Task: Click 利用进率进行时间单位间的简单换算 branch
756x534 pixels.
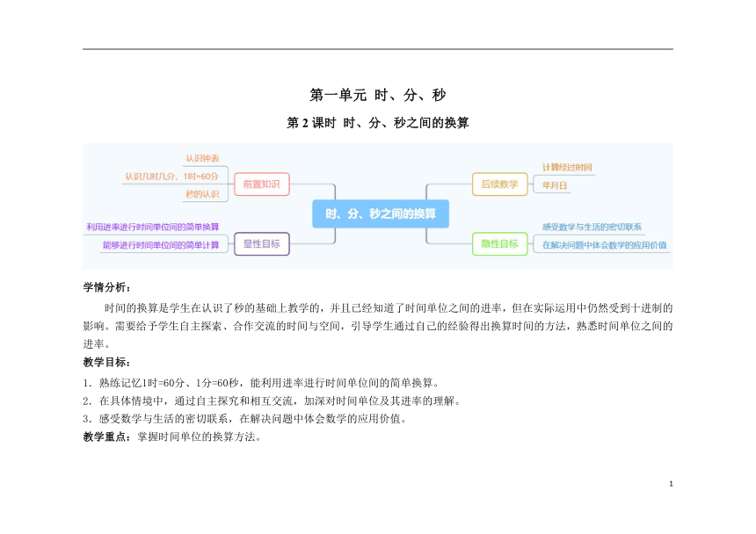Action: [x=152, y=227]
